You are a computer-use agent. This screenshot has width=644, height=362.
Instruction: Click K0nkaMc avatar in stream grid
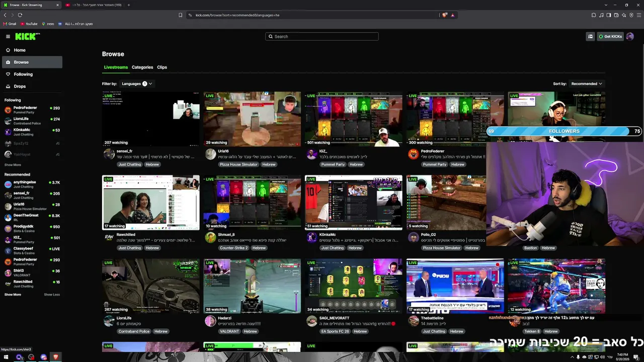pos(312,237)
